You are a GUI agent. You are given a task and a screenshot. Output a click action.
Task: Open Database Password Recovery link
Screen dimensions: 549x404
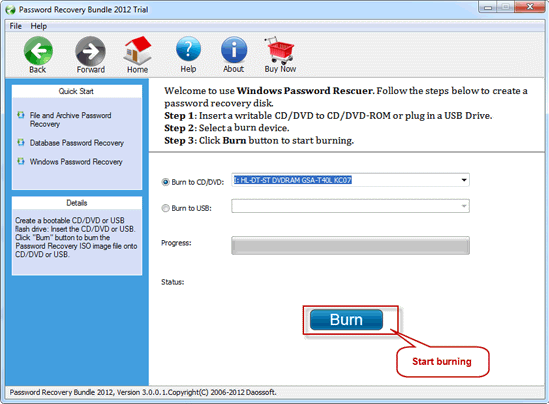77,143
